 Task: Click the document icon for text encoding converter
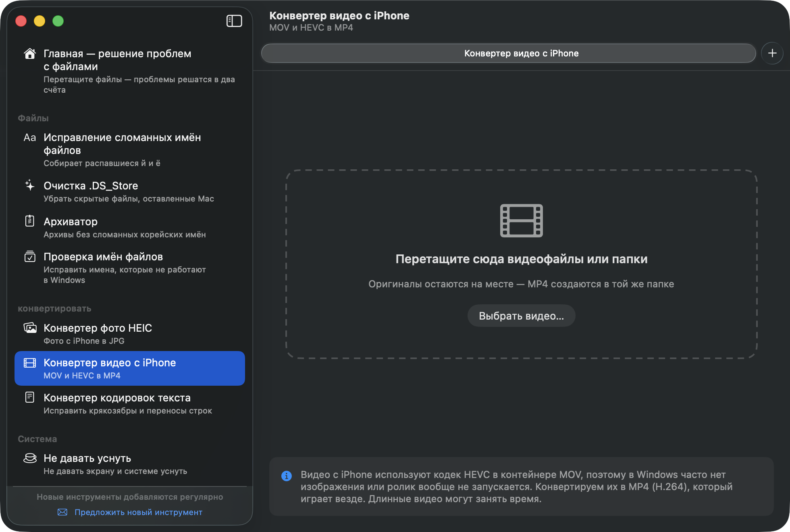point(30,397)
